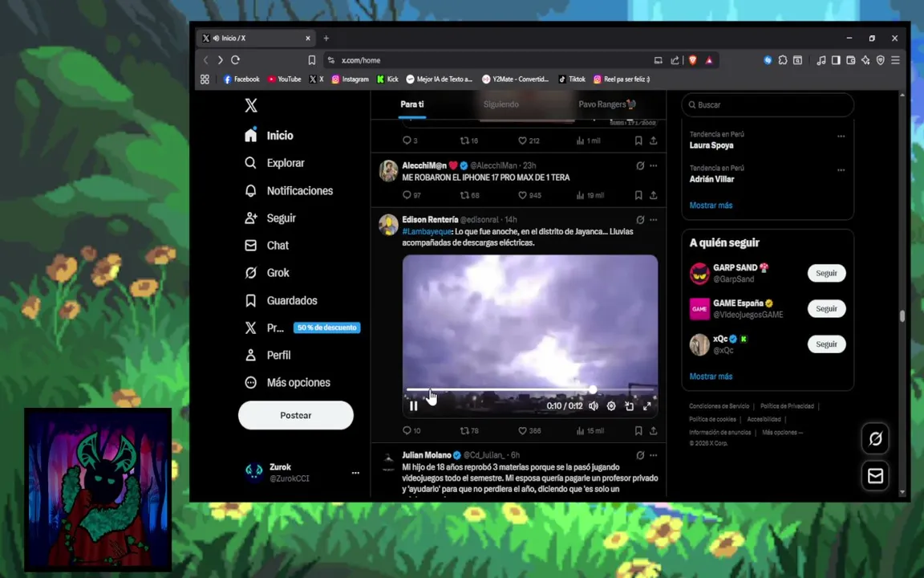
Task: Go to Inicio in the X sidebar
Action: pyautogui.click(x=269, y=136)
